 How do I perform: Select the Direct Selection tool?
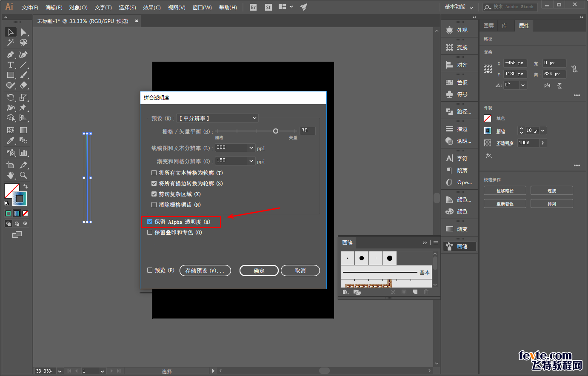[x=24, y=32]
